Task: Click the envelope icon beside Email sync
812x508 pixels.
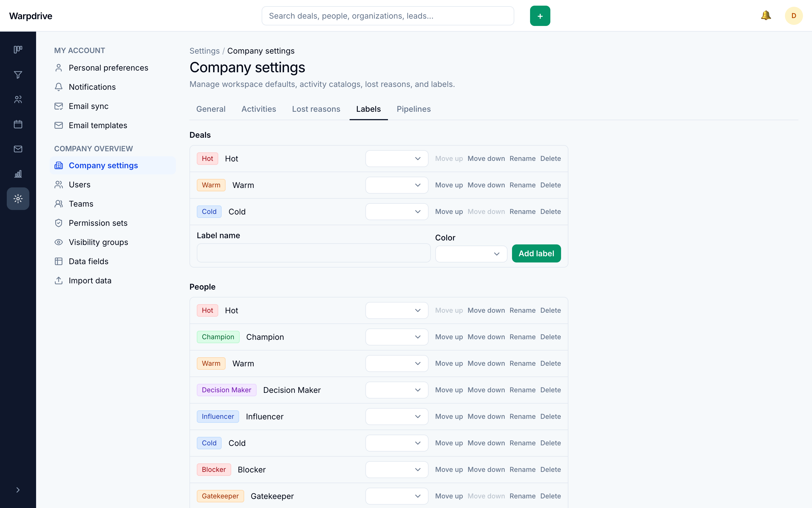Action: click(59, 106)
